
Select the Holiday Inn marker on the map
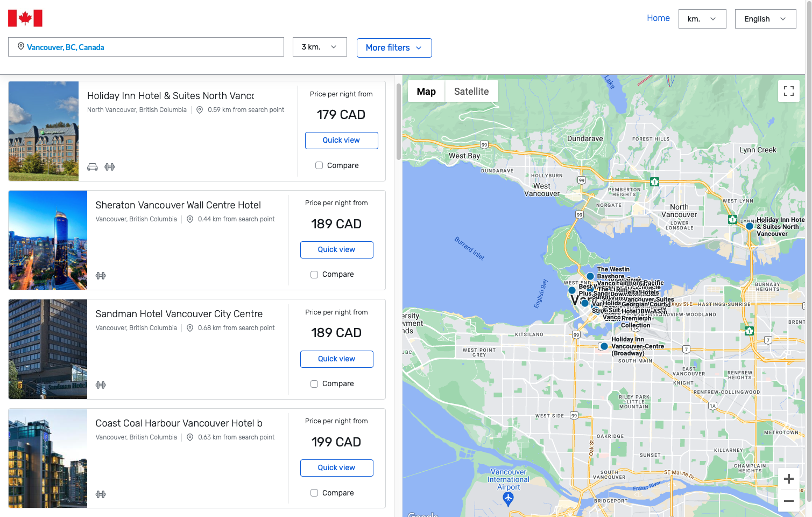749,226
